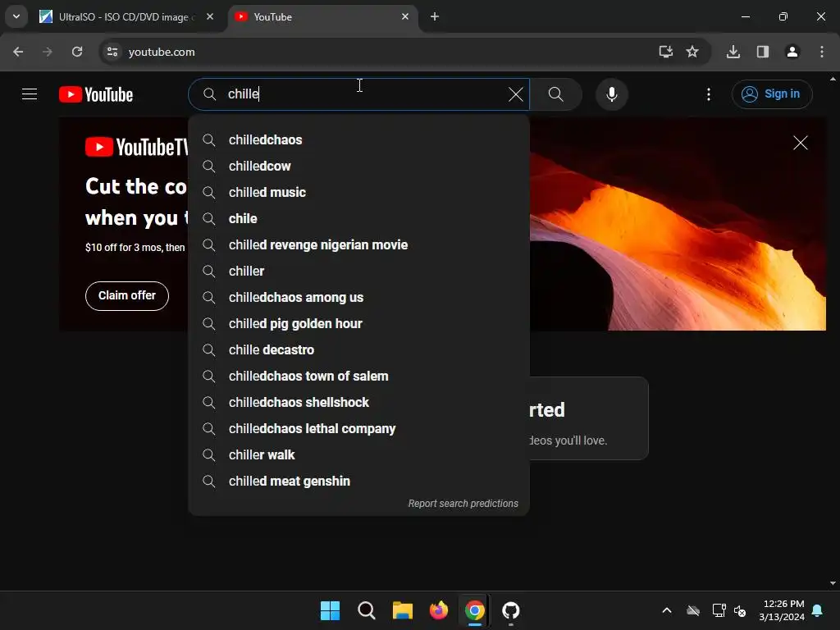Select suggestion chilledcow
This screenshot has width=840, height=630.
coord(359,166)
